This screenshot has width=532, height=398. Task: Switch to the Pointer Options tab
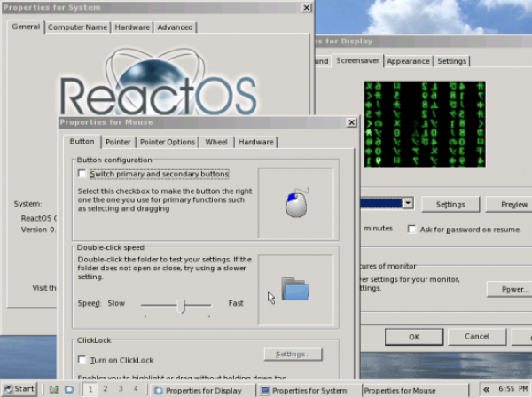[167, 142]
